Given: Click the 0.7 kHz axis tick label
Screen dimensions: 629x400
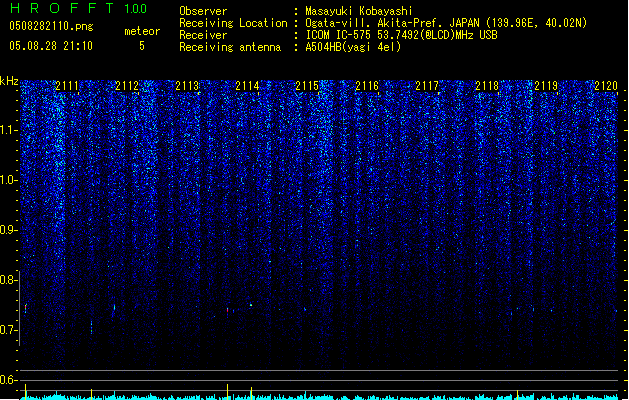Looking at the screenshot, I should pyautogui.click(x=9, y=330).
